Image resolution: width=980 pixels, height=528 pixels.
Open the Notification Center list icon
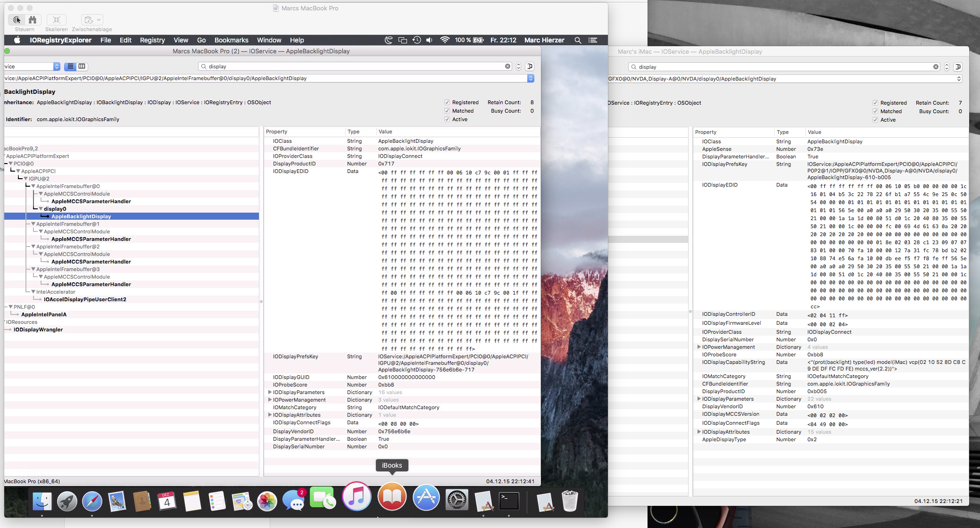coord(593,40)
